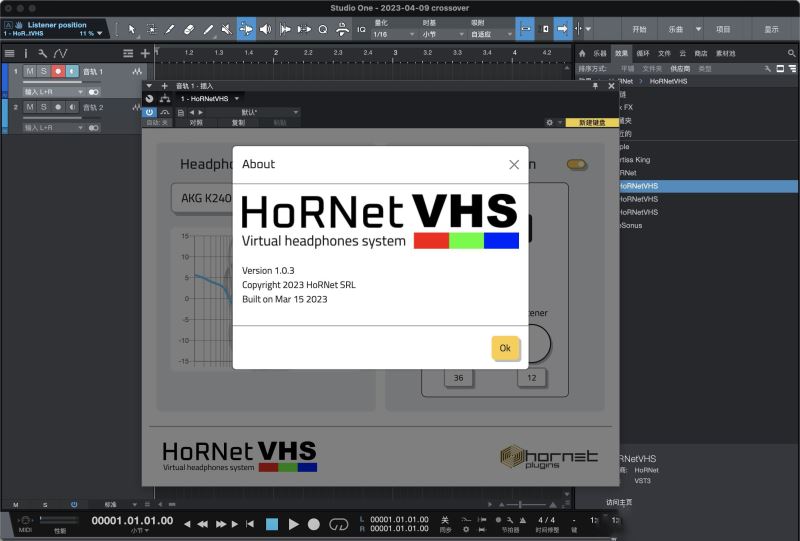Switch to 商店 browser tab
This screenshot has height=541, width=800.
(701, 53)
